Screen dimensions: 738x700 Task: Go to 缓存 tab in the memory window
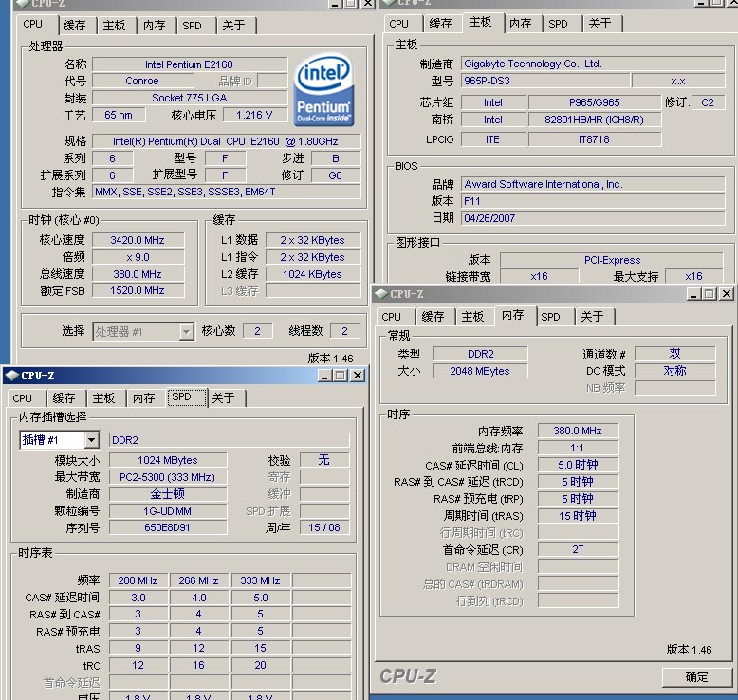[433, 317]
